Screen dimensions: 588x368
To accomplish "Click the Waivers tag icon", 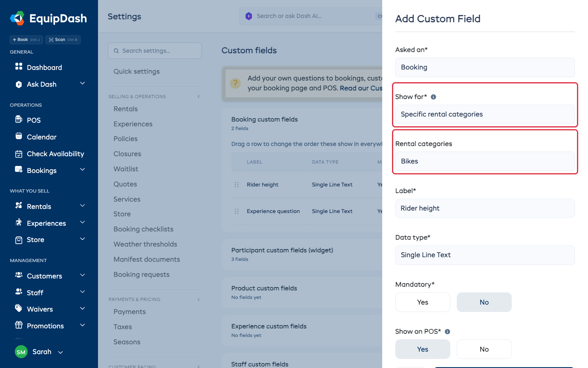I will [19, 308].
